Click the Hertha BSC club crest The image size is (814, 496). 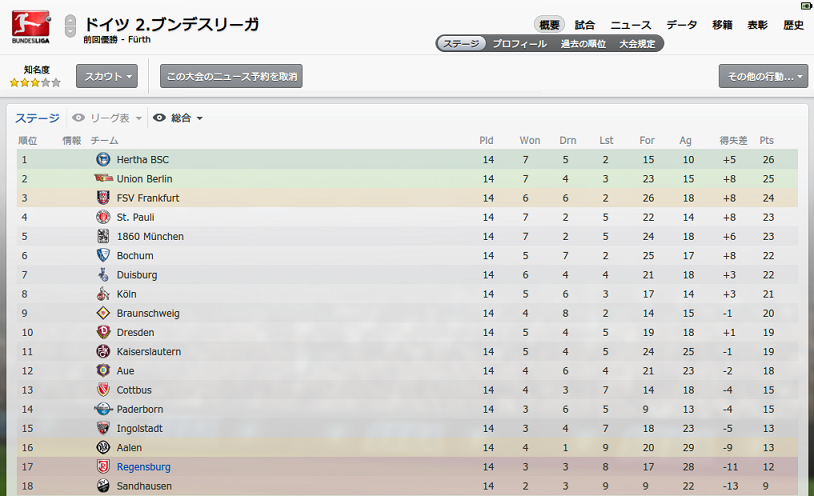point(103,159)
